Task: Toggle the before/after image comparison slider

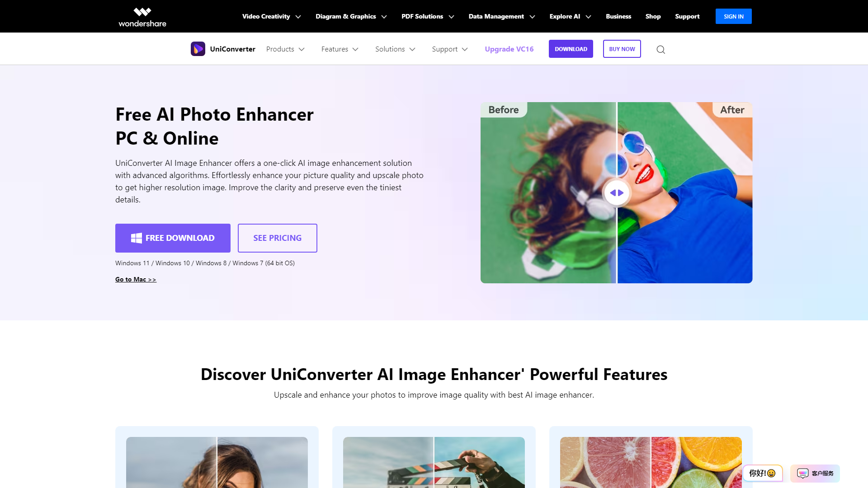Action: (617, 192)
